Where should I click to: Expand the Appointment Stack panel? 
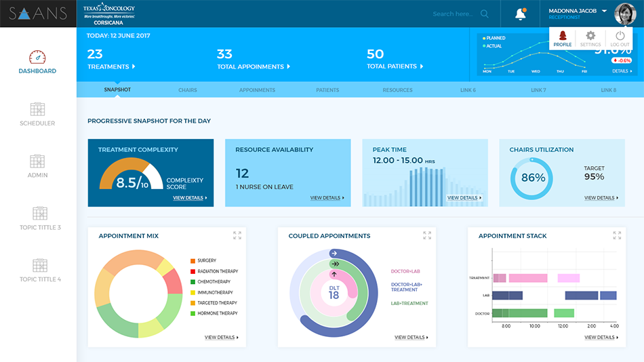pyautogui.click(x=617, y=235)
